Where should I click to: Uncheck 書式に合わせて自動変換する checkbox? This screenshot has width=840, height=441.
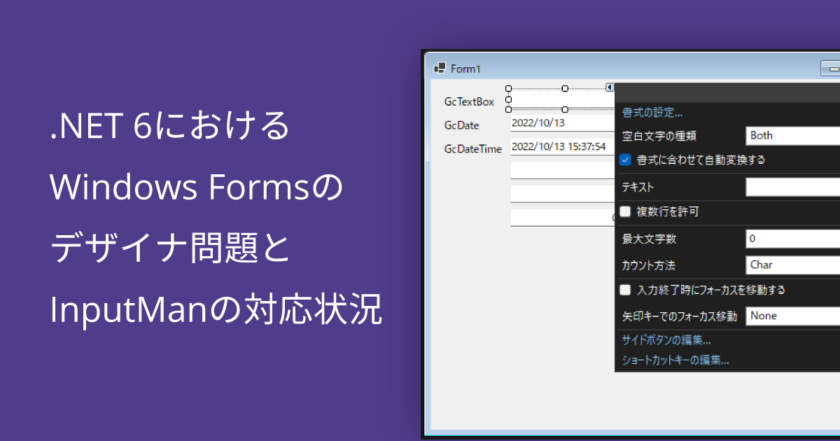(625, 159)
